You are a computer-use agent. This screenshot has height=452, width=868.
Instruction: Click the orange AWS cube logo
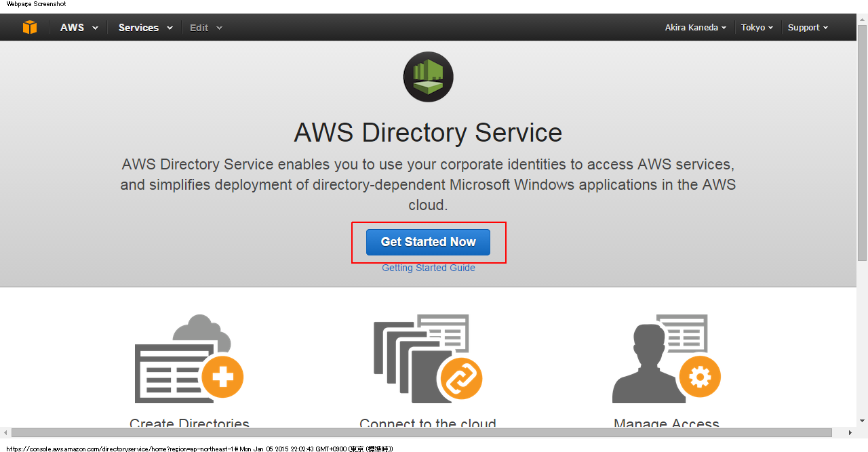[x=29, y=27]
